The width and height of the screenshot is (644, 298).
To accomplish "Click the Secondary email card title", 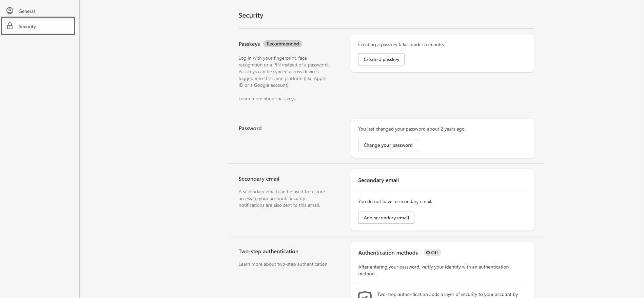I will 378,180.
